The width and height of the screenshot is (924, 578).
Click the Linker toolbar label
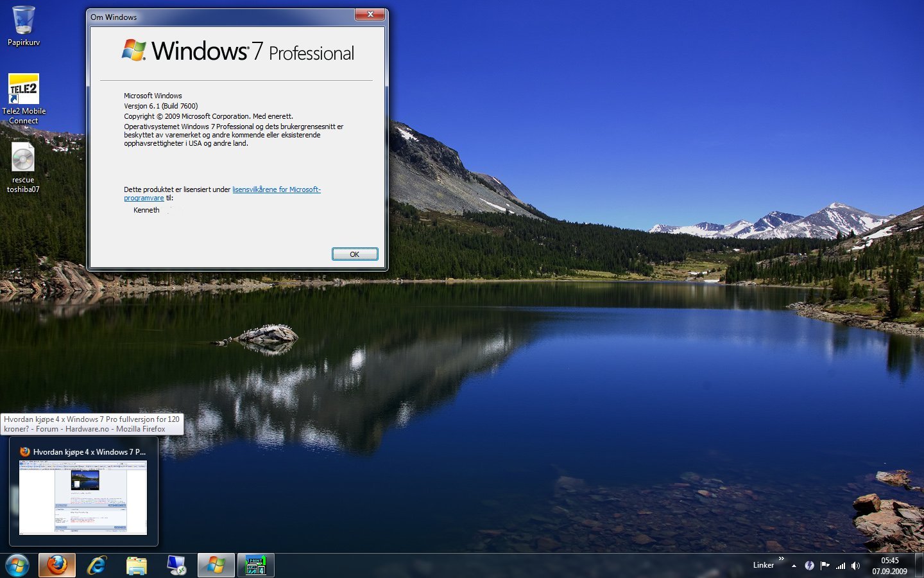tap(764, 565)
